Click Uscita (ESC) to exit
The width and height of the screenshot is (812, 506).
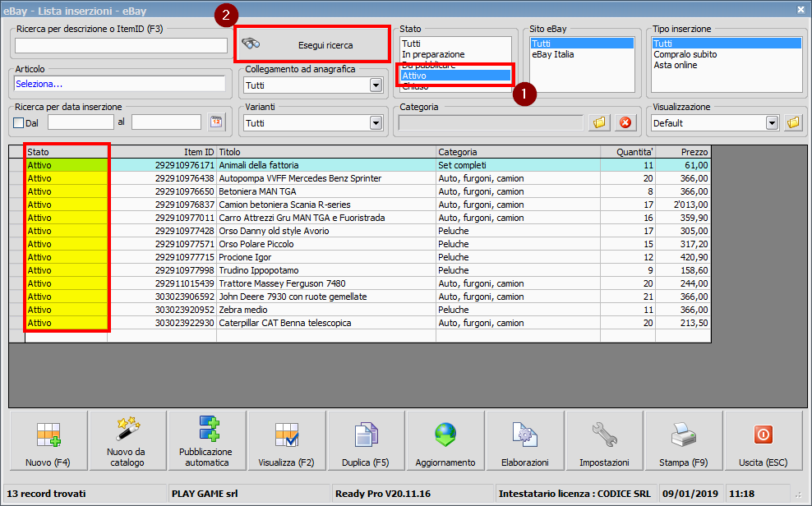pos(764,441)
